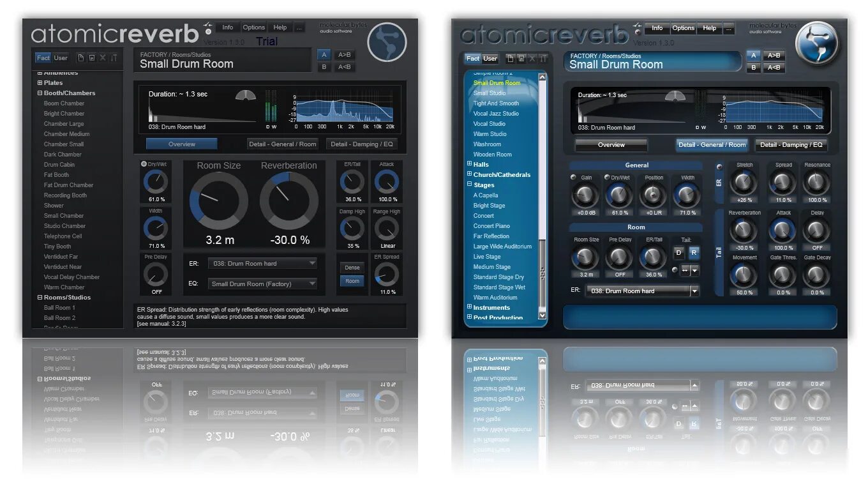Click the Movement knob in Tail section
This screenshot has width=868, height=479.
[x=744, y=275]
